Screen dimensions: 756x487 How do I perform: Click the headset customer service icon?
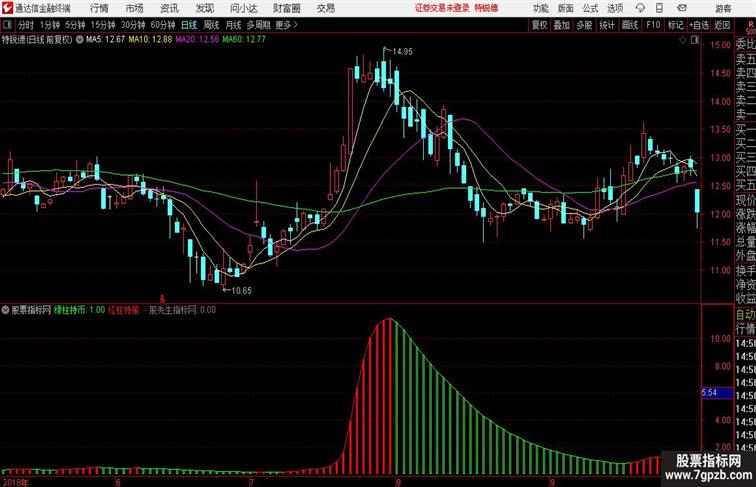[640, 8]
